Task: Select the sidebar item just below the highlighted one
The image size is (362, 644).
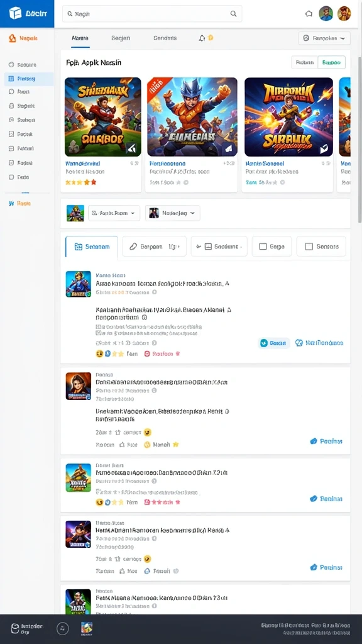Action: pyautogui.click(x=19, y=92)
